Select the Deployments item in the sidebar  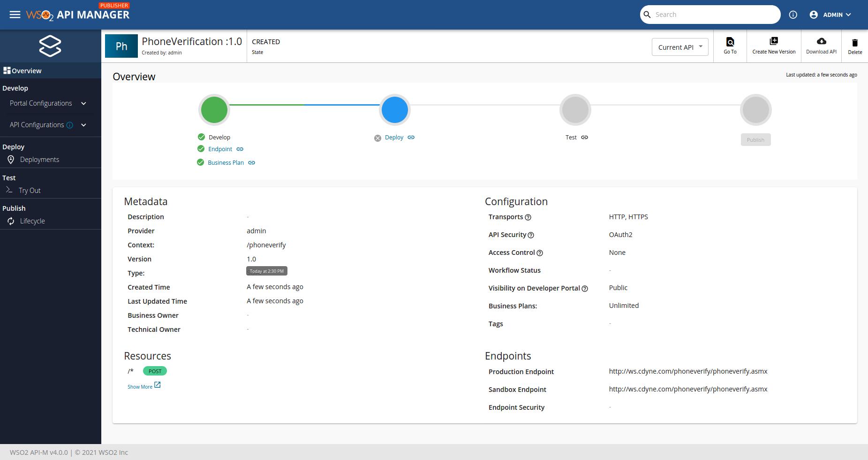pyautogui.click(x=39, y=159)
